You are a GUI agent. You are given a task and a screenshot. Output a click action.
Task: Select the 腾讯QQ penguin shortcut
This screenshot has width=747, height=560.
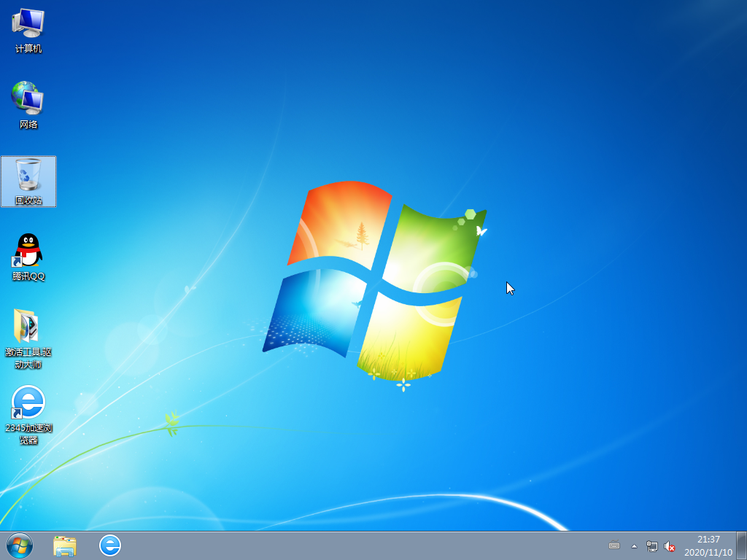(28, 257)
